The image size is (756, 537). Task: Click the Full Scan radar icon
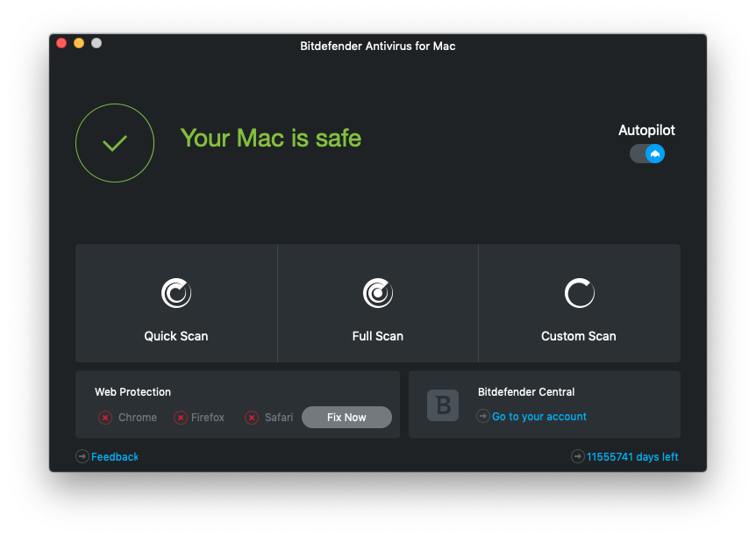click(377, 293)
